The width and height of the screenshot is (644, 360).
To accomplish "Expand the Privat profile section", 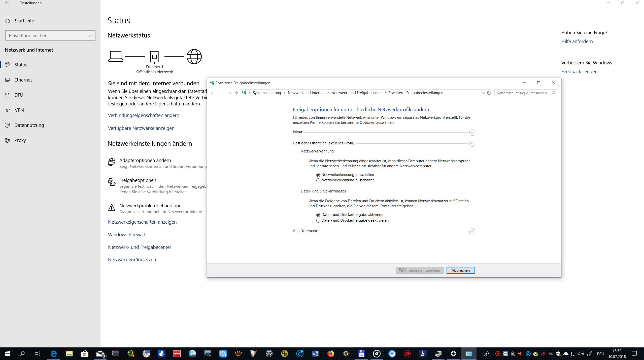I will (472, 133).
